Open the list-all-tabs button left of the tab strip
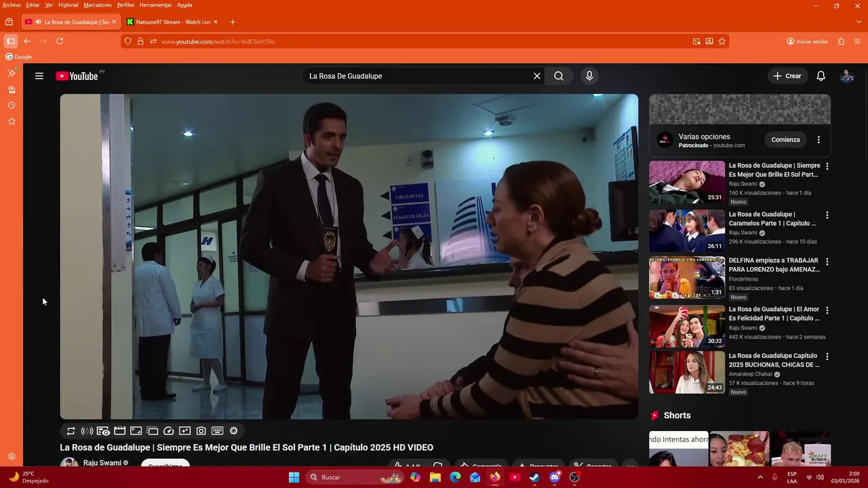Screen dimensions: 868x488 [9, 22]
